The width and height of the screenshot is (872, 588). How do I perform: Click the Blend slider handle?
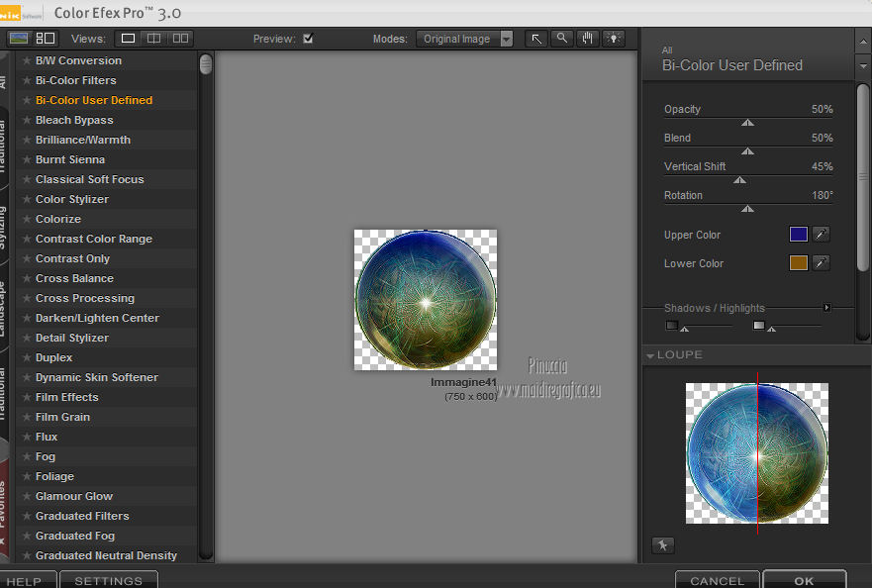(x=747, y=151)
